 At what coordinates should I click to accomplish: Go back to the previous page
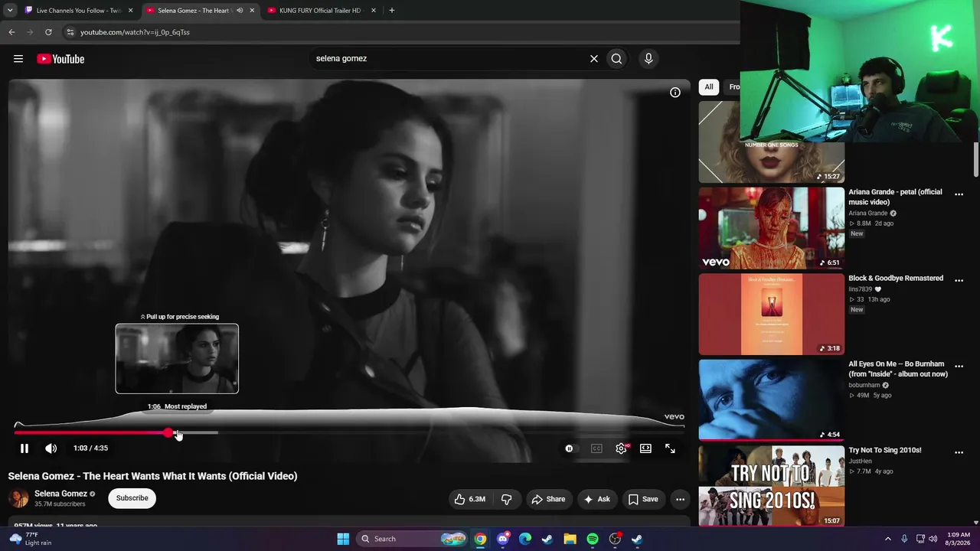point(11,32)
